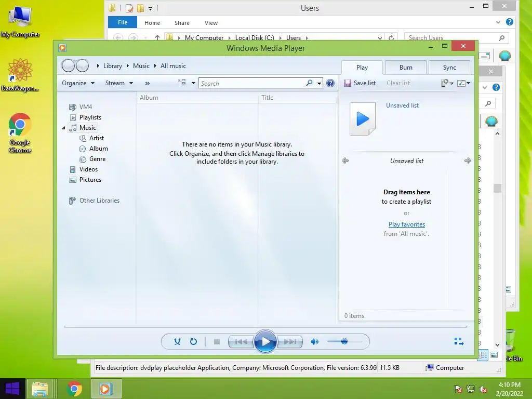Open Media Player Help
Screen dimensions: 532x399
[x=330, y=83]
